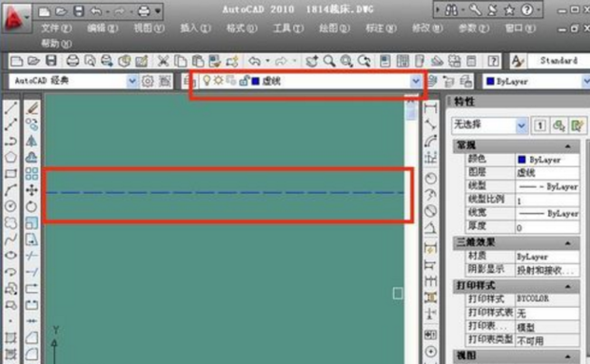Open Layer Properties Manager icon
This screenshot has height=364, width=590.
188,81
